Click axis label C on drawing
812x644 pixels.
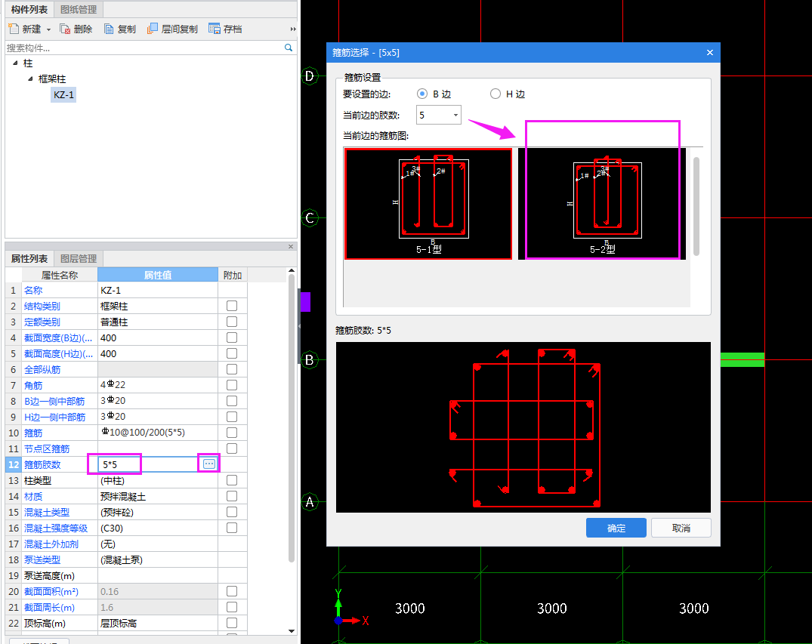pos(309,218)
